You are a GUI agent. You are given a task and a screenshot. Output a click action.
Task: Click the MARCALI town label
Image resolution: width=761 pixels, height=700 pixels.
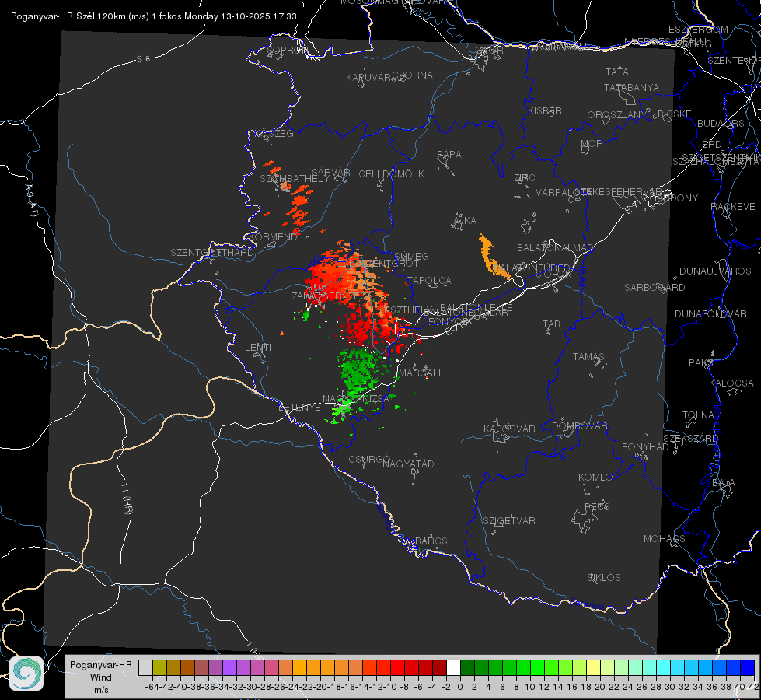tap(419, 373)
